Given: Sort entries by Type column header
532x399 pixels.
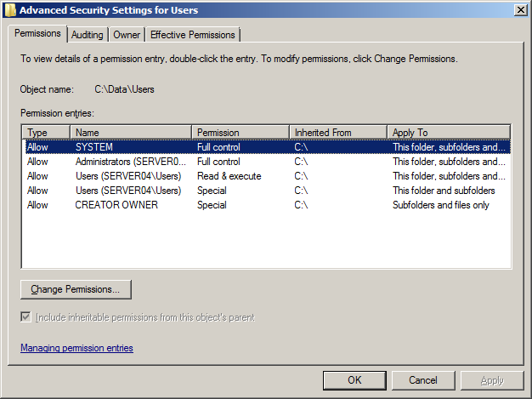Looking at the screenshot, I should click(x=46, y=133).
